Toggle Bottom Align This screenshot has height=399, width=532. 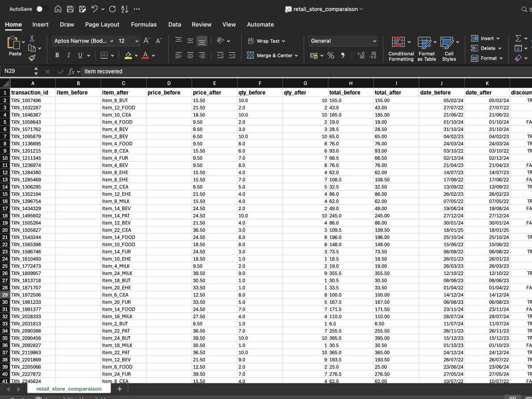(x=202, y=41)
